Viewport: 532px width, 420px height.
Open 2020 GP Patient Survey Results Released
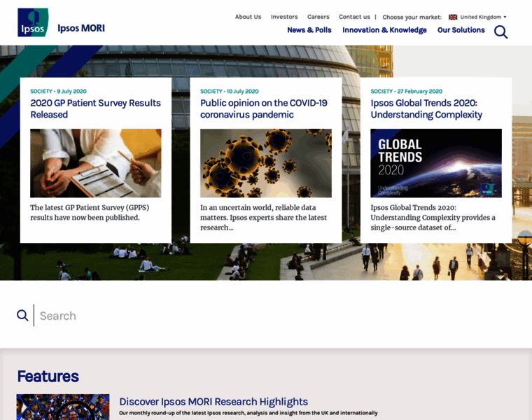96,108
